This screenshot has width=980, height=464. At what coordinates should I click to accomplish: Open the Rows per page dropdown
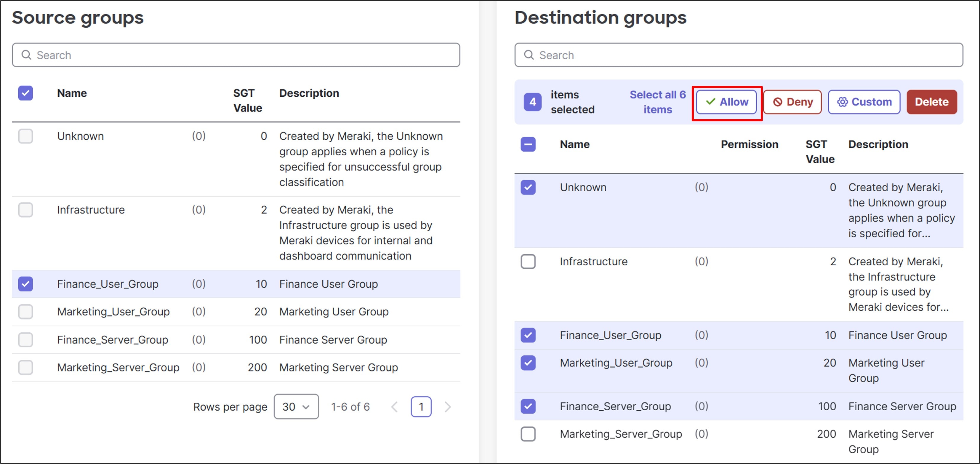tap(296, 407)
